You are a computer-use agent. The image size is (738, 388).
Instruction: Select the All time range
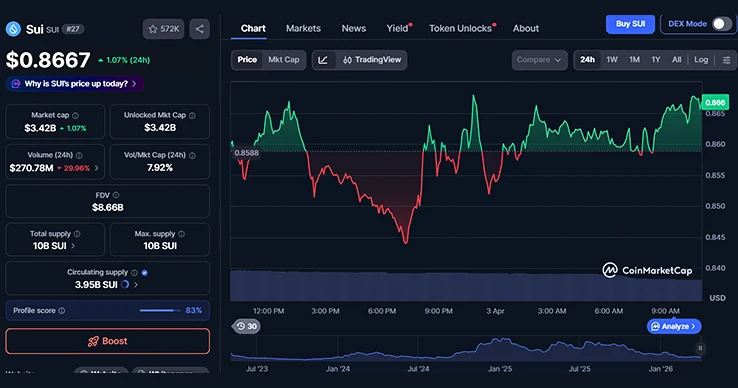coord(676,60)
